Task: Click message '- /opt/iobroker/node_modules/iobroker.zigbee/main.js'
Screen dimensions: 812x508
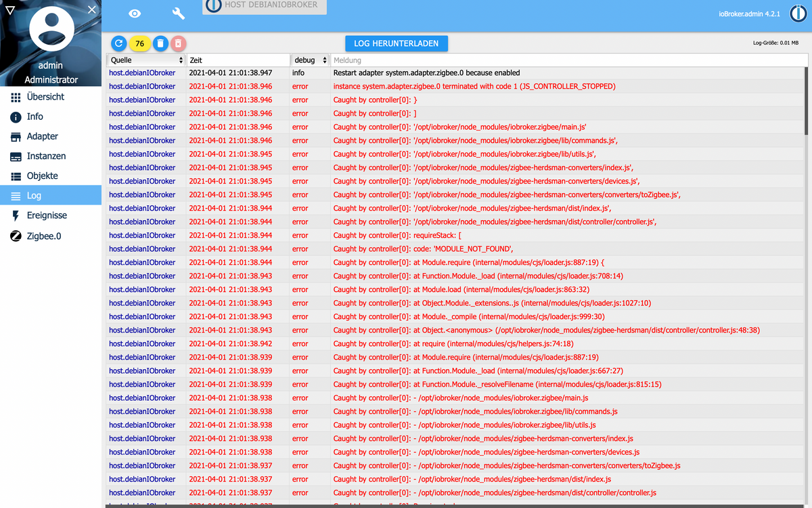Action: pos(461,398)
